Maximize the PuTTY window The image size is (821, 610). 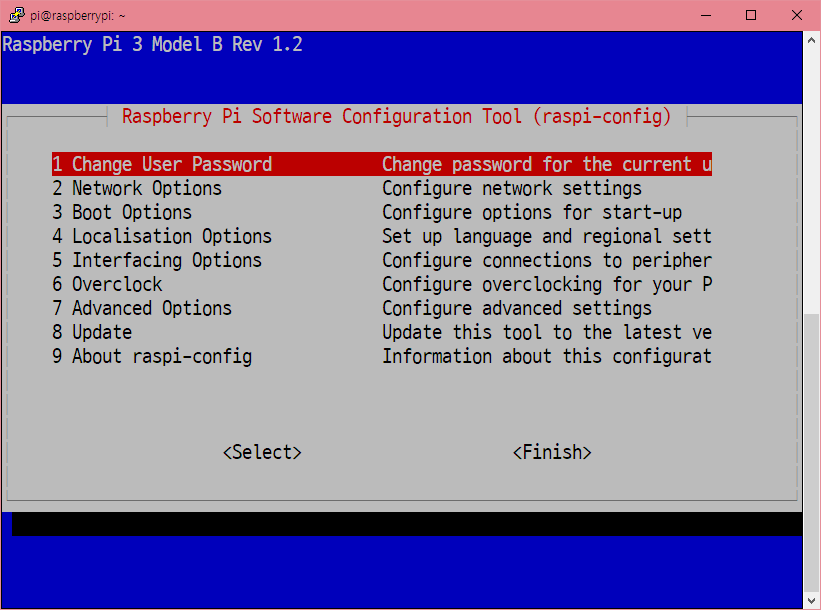(751, 15)
